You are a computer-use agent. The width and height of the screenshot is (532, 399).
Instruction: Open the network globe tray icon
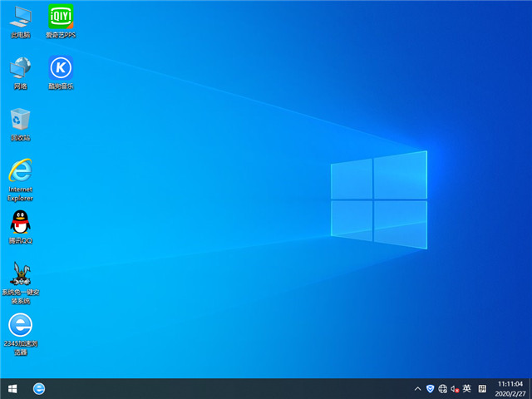[x=442, y=388]
